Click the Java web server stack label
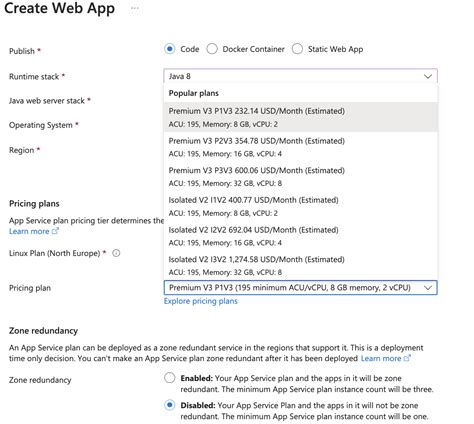Viewport: 474px width, 424px height. tap(47, 101)
